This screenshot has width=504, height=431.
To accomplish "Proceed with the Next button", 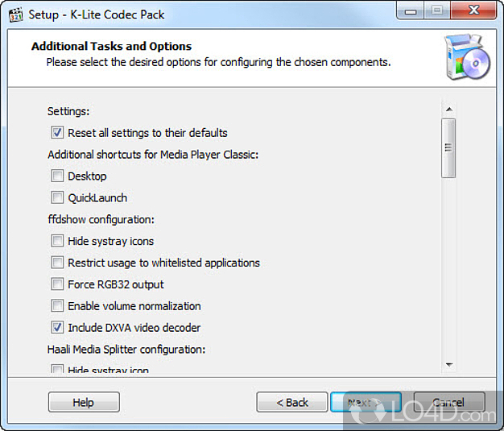I will (x=365, y=402).
